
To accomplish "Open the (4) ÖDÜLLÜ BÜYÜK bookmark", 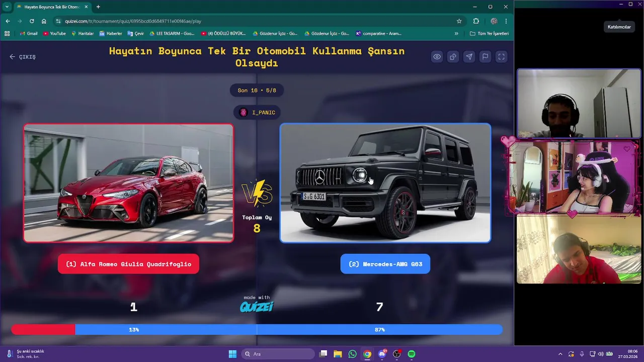I will (x=223, y=34).
